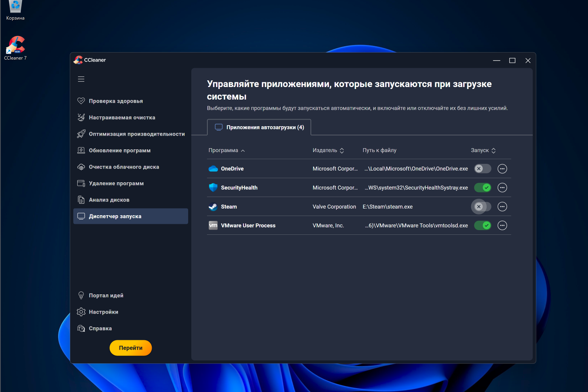Viewport: 588px width, 392px height.
Task: Click VMware, Inc. publisher cell
Action: [x=328, y=225]
